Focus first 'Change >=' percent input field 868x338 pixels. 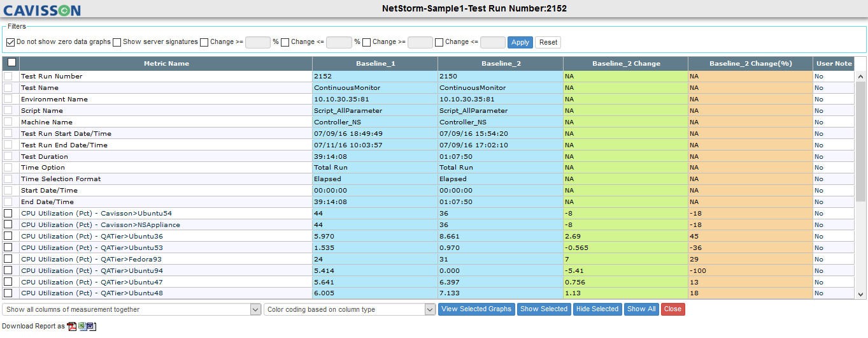[258, 42]
